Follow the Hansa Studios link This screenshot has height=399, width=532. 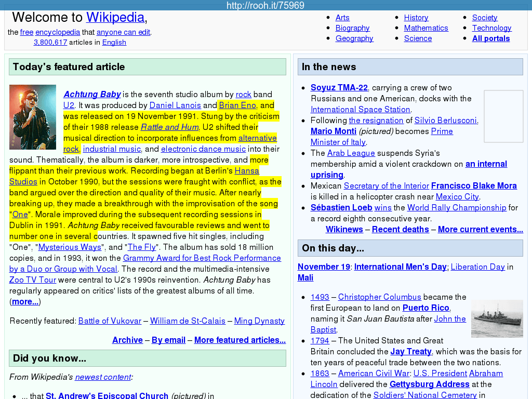coord(246,171)
